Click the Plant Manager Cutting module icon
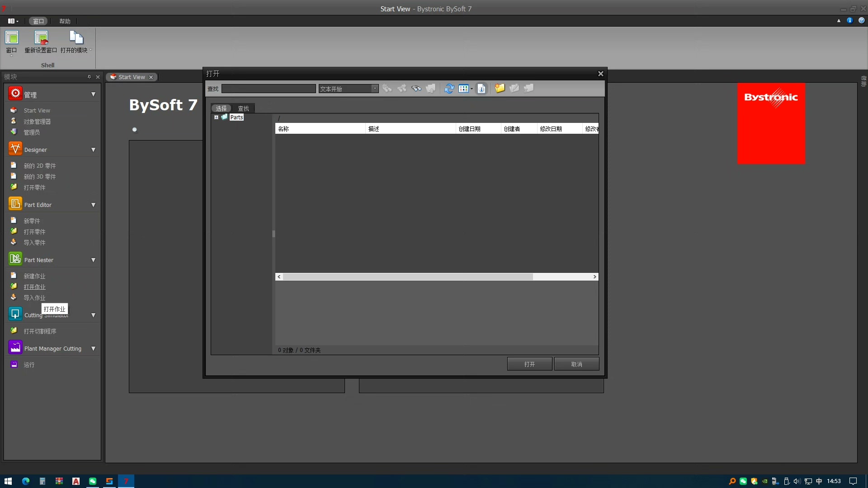 pos(15,347)
